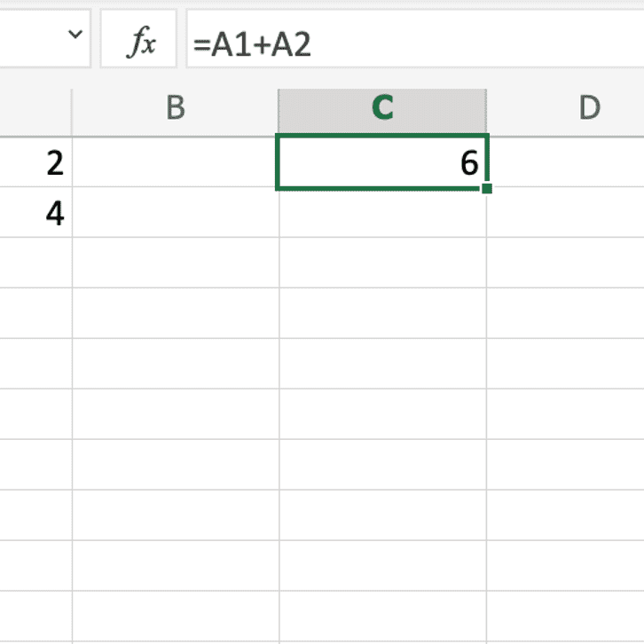Click the Name Box field
Image resolution: width=644 pixels, height=644 pixels.
45,39
